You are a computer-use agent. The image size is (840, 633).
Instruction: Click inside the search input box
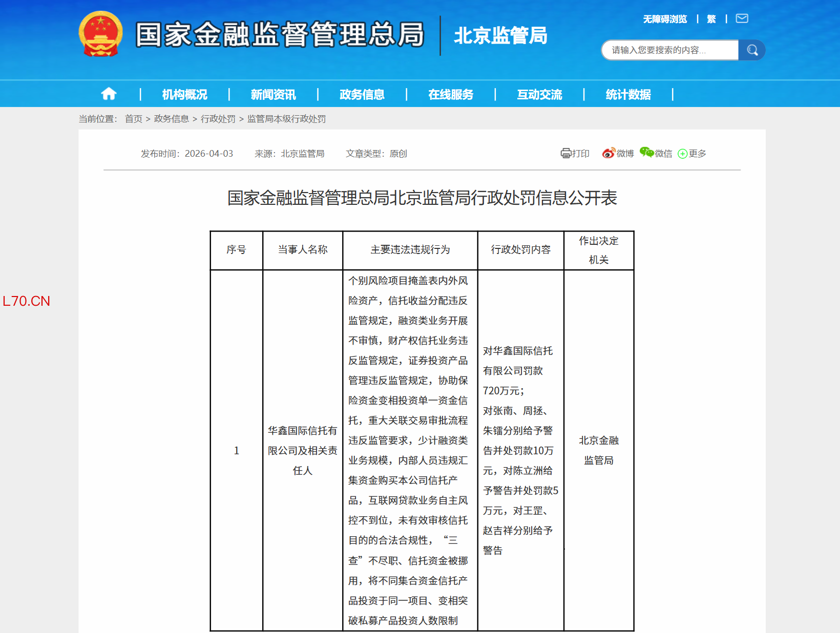point(671,50)
